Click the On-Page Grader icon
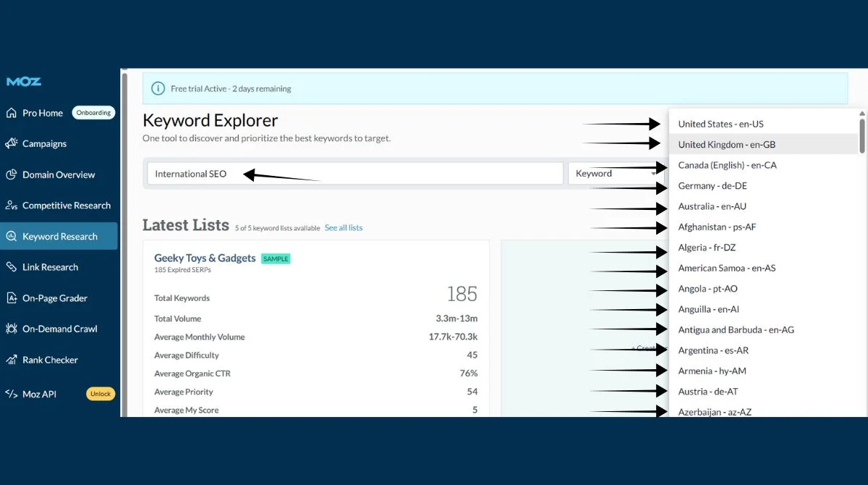The width and height of the screenshot is (868, 485). (11, 298)
